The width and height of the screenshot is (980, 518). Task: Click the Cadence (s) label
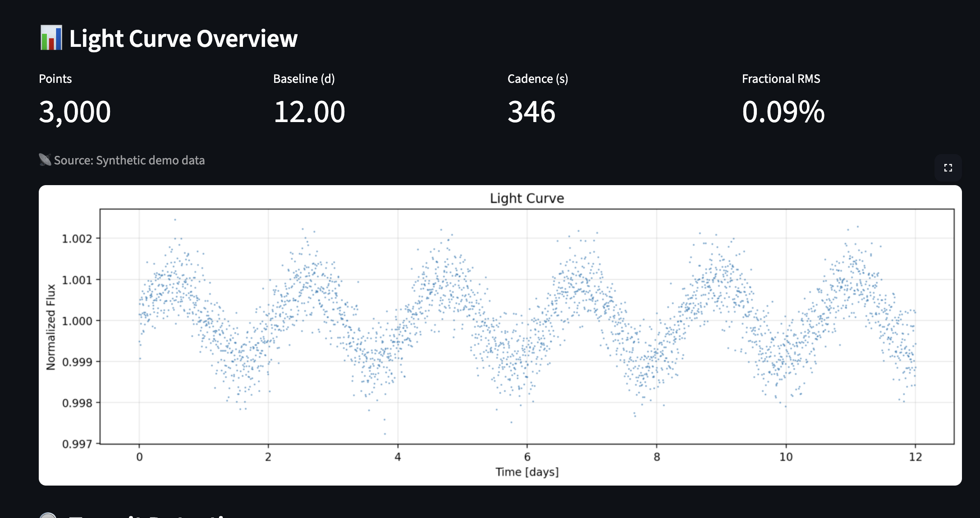click(x=538, y=79)
